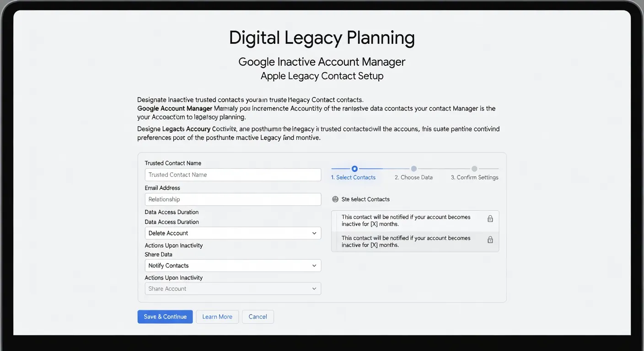The image size is (644, 351).
Task: Select the second inactive account notification card
Action: coord(407,241)
